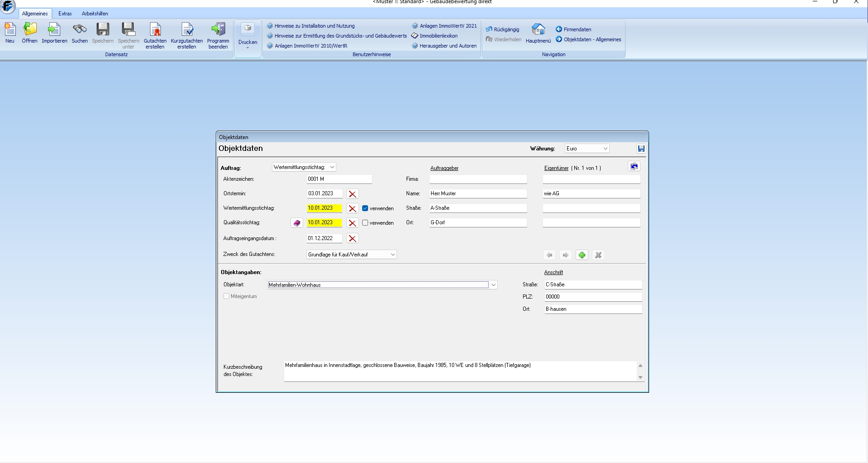Uncheck verwenden for Wertermittlungsstichtag
Screen dimensions: 868x463
coord(365,208)
